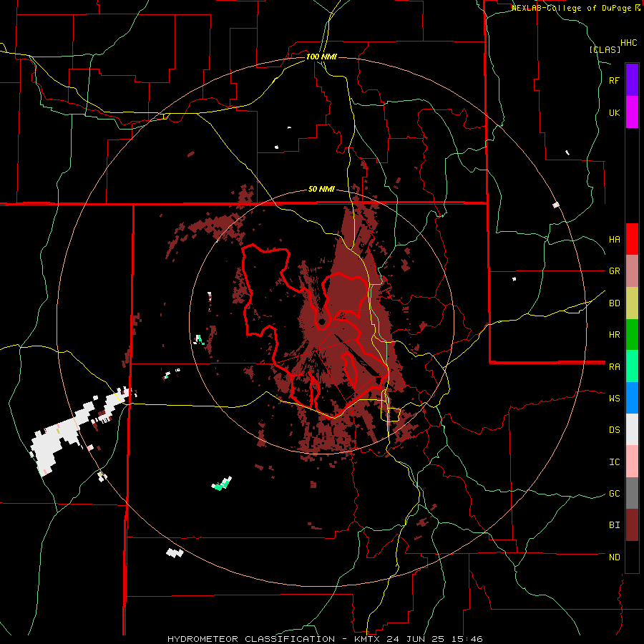Click the NEXLAB-College of DuPage text
The width and height of the screenshot is (644, 644).
pos(572,8)
